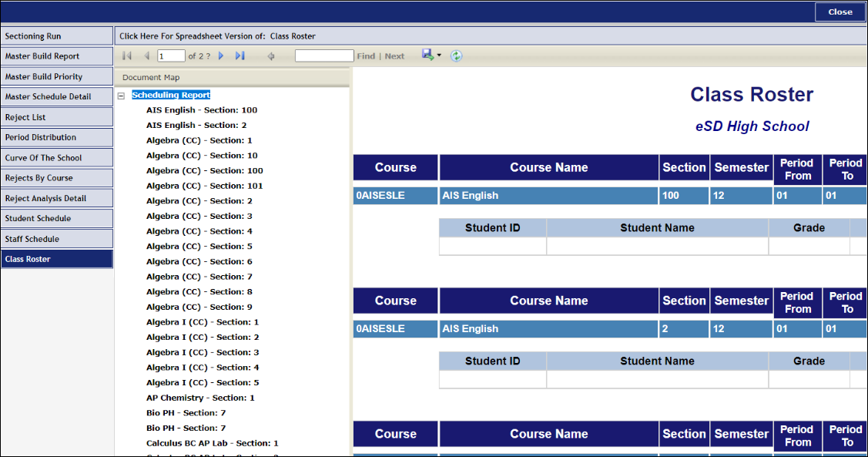Click AIS English name in section 2 row
868x457 pixels.
point(470,328)
